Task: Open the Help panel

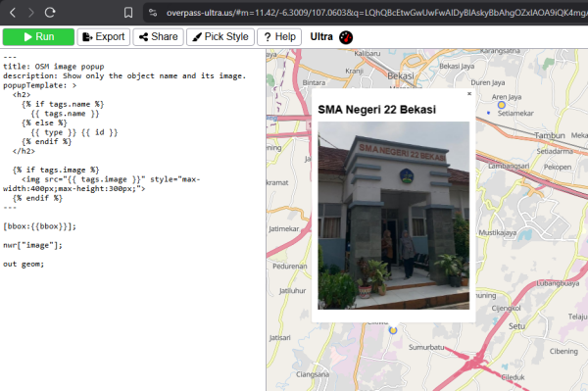Action: click(279, 36)
